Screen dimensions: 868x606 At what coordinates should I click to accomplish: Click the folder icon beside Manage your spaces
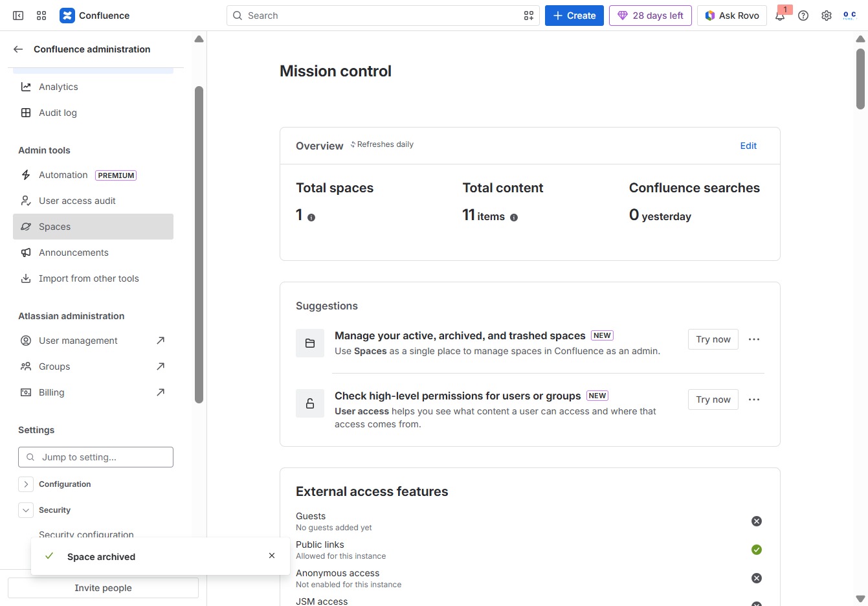click(x=310, y=343)
